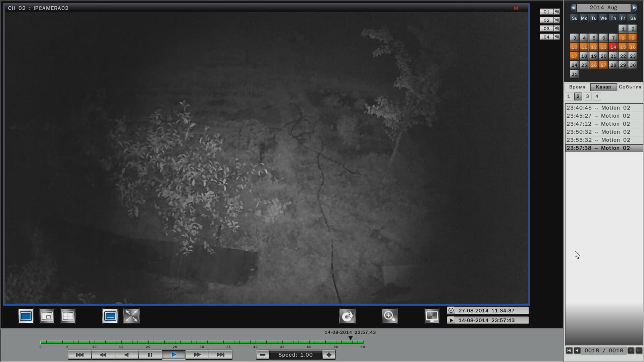Toggle channel 04 audio speaker

click(x=557, y=37)
